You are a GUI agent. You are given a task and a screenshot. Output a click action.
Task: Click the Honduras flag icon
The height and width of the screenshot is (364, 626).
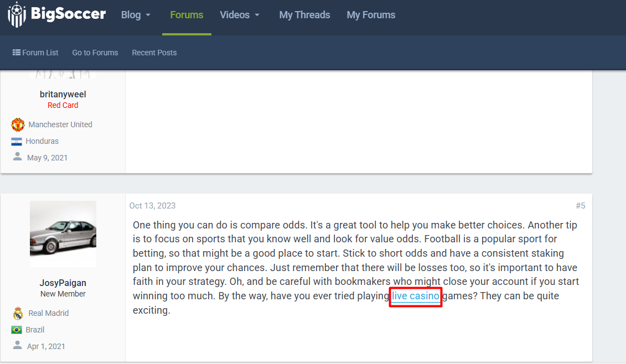[17, 142]
